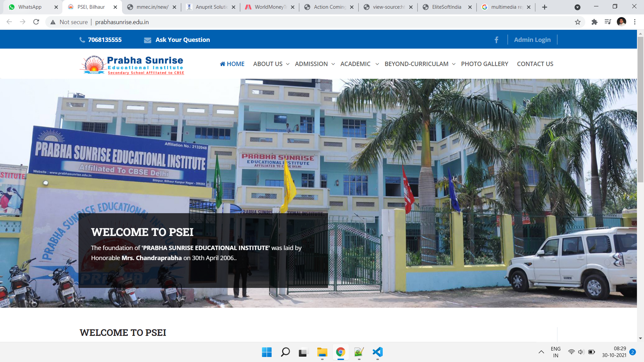Expand the ADMISSION dropdown menu

point(315,64)
